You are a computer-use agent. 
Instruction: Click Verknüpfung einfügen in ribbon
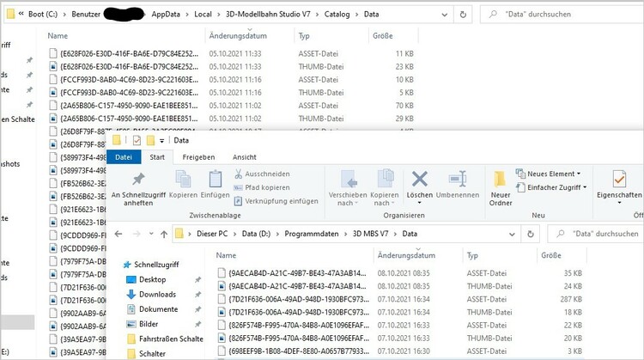pos(276,201)
